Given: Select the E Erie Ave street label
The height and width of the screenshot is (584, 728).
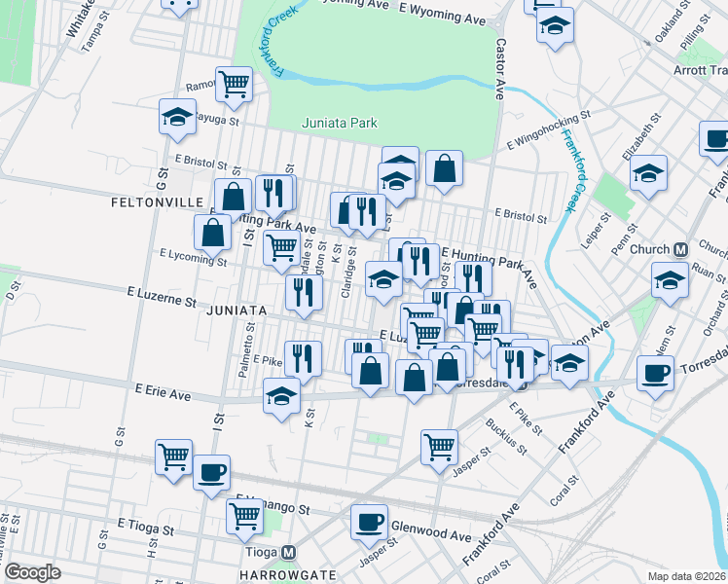Looking at the screenshot, I should tap(163, 392).
